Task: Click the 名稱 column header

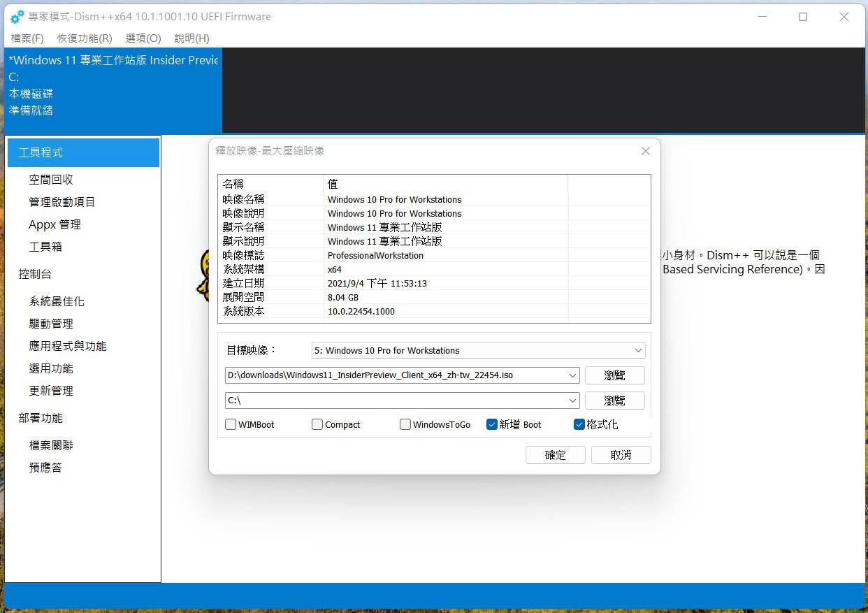Action: pyautogui.click(x=270, y=184)
